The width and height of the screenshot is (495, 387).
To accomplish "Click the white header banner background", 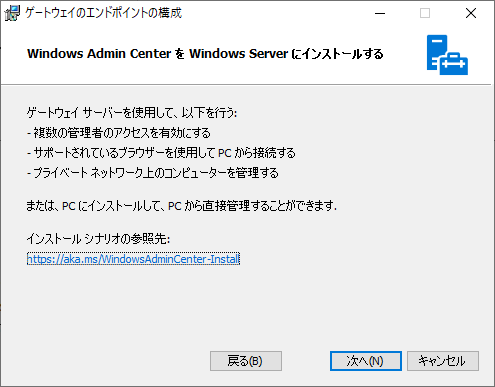I will tap(233, 73).
